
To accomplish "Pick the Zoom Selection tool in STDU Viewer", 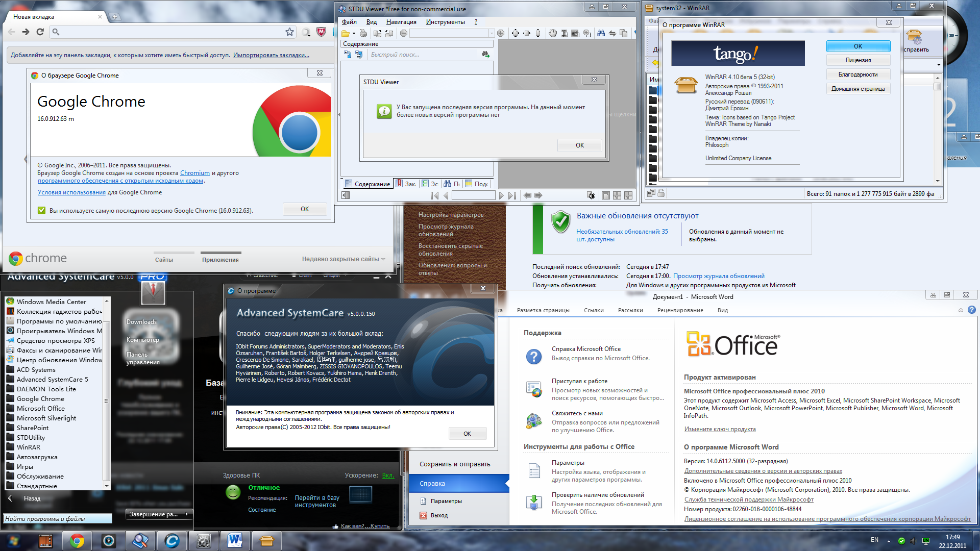I will click(x=587, y=34).
